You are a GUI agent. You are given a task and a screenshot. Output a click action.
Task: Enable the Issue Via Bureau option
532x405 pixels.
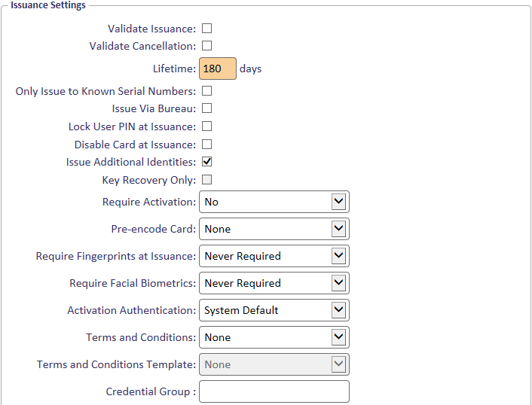[x=206, y=108]
